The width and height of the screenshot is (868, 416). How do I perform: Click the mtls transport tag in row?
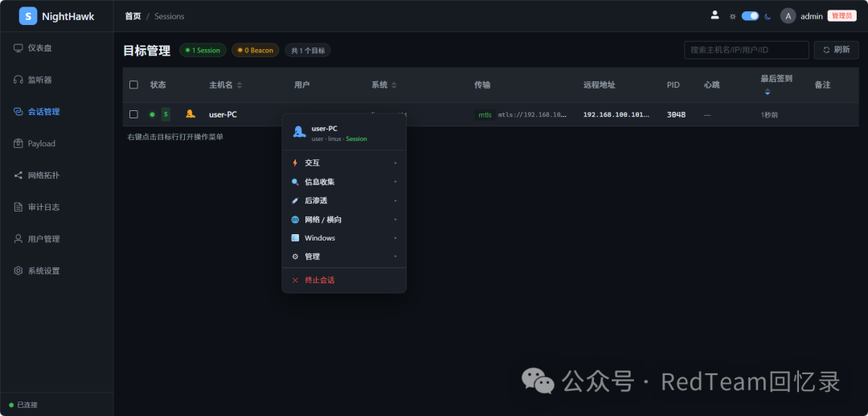(x=485, y=115)
